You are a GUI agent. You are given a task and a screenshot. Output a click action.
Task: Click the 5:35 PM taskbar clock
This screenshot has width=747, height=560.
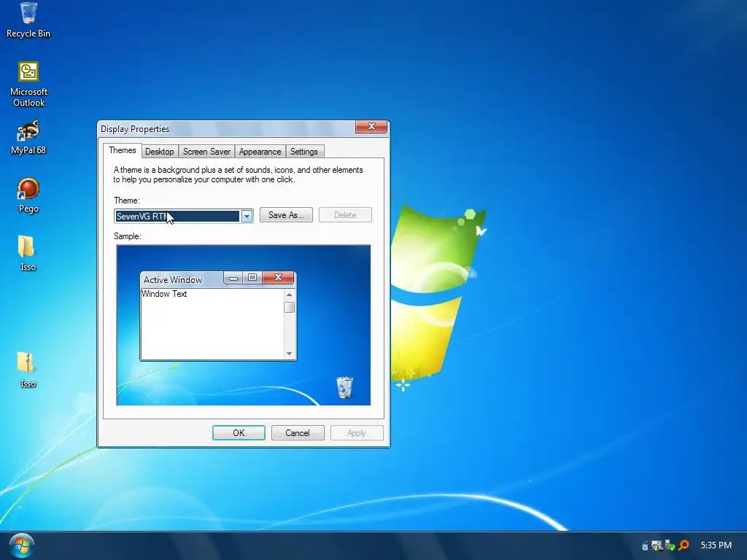pyautogui.click(x=716, y=545)
